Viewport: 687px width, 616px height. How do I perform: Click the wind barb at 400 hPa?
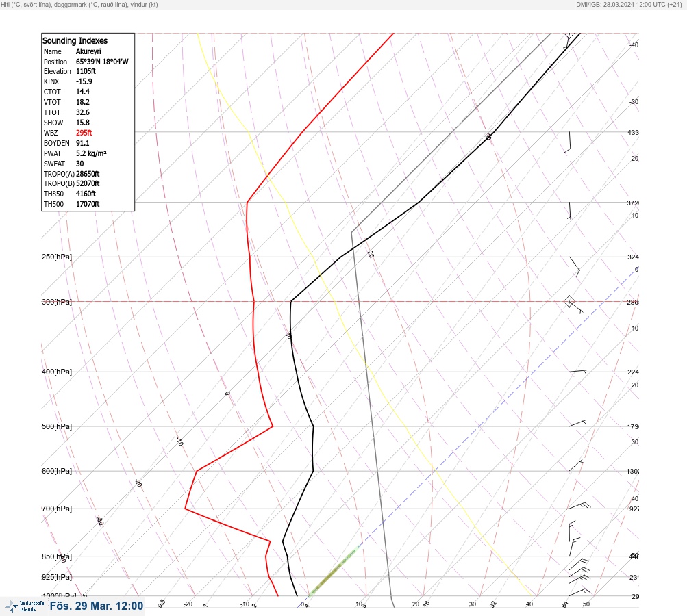(577, 372)
